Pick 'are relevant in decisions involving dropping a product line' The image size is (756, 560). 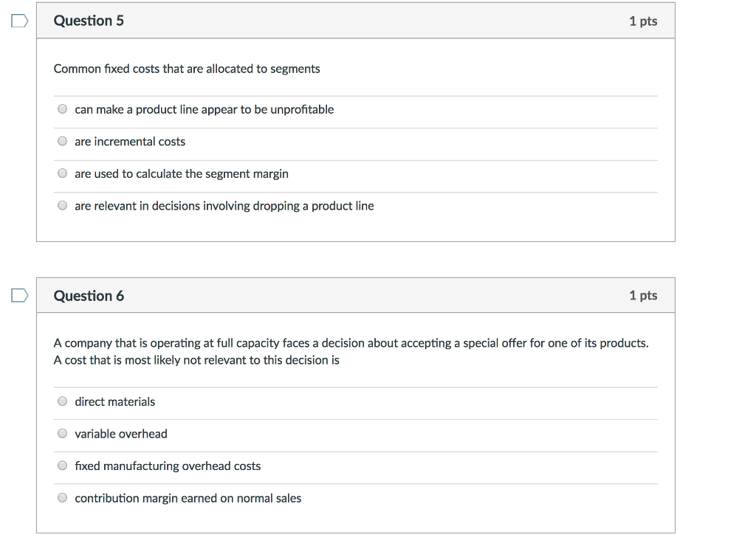tap(62, 205)
